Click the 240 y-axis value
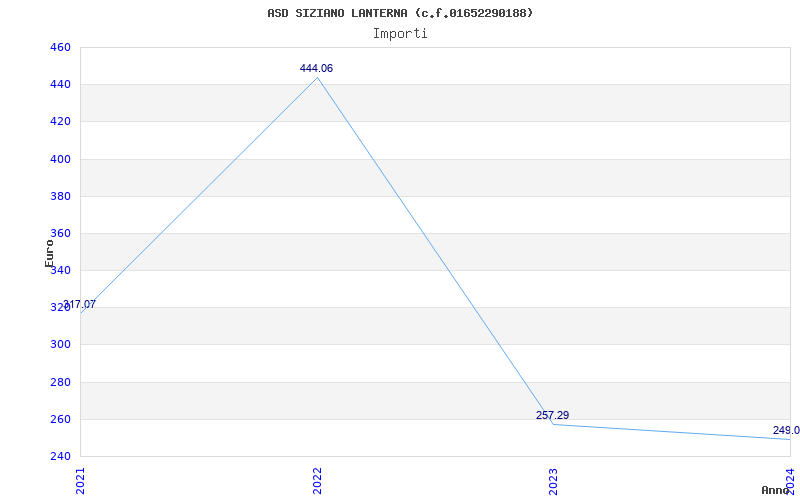800x500 pixels. [60, 456]
